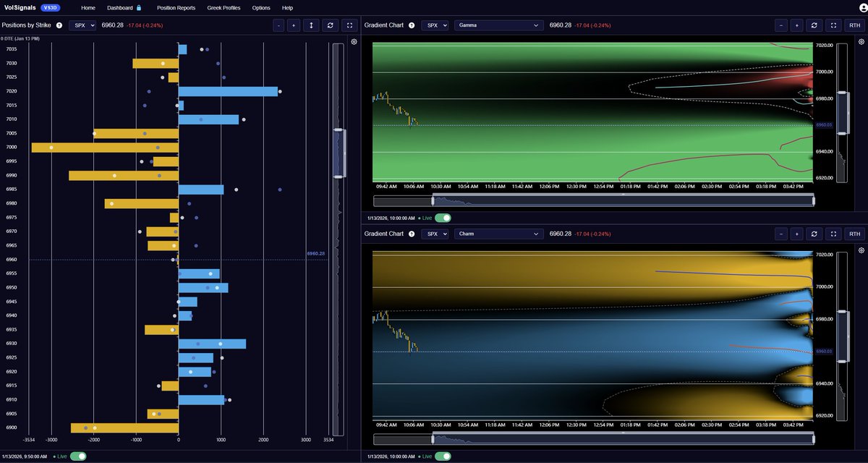Image resolution: width=868 pixels, height=463 pixels.
Task: Click the -17.04 (-0.24%) change in Gamma header
Action: (592, 25)
